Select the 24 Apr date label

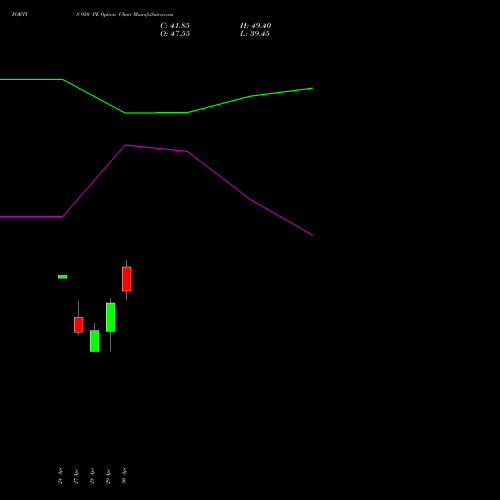tap(60, 476)
